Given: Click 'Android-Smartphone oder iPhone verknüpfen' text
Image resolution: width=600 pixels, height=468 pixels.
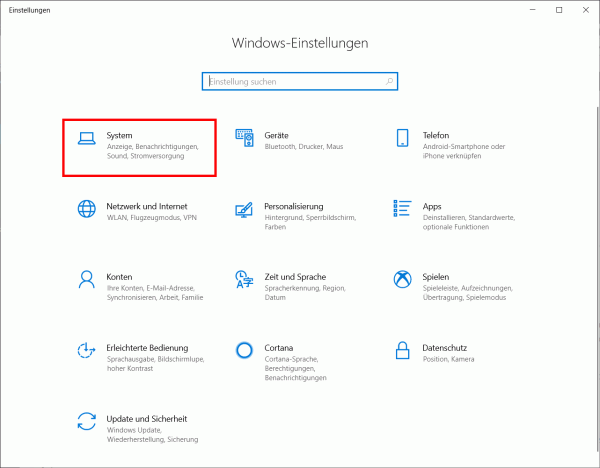Looking at the screenshot, I should click(464, 151).
